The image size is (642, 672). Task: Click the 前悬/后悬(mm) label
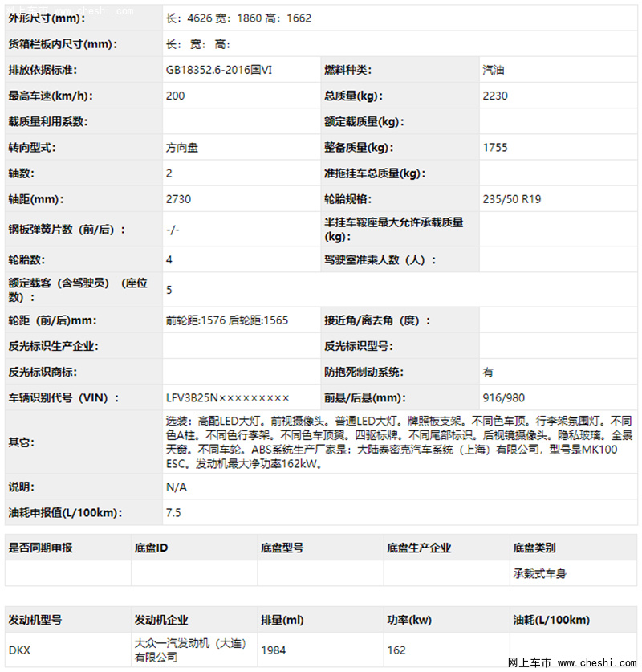point(365,398)
